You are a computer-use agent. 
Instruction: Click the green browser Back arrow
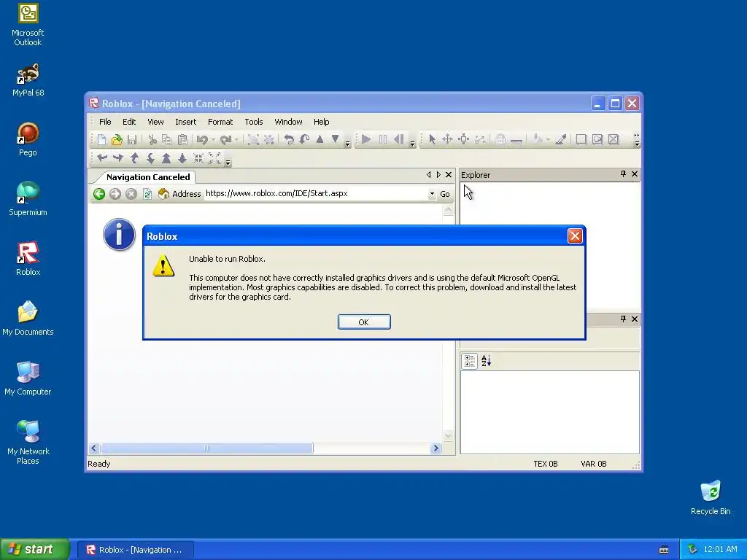(99, 194)
